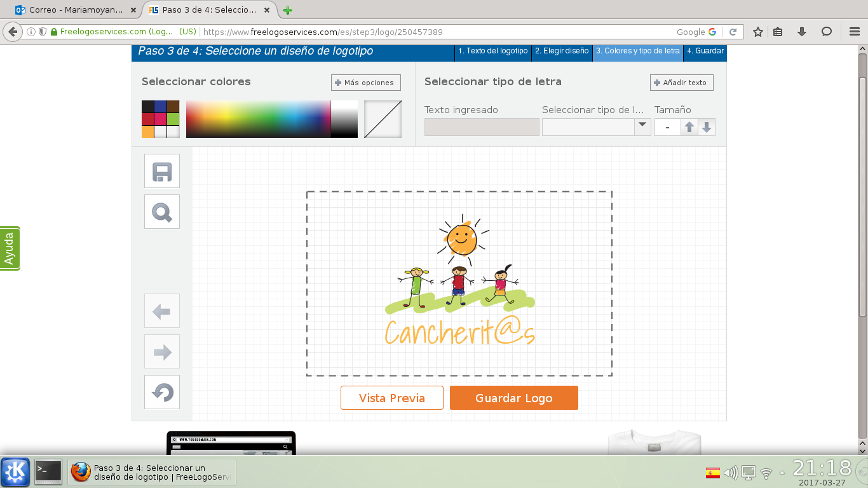Pick the dark blue color swatch
The image size is (868, 488).
(161, 106)
